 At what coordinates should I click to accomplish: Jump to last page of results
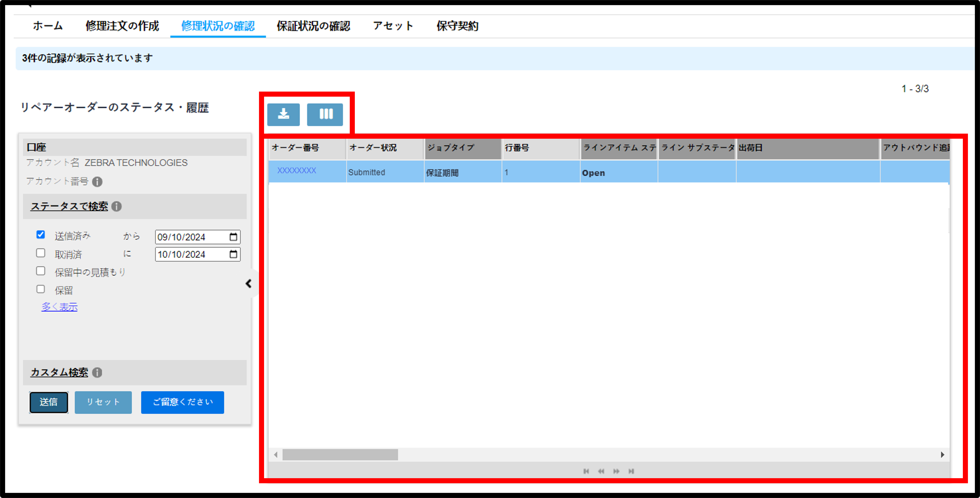coord(631,471)
